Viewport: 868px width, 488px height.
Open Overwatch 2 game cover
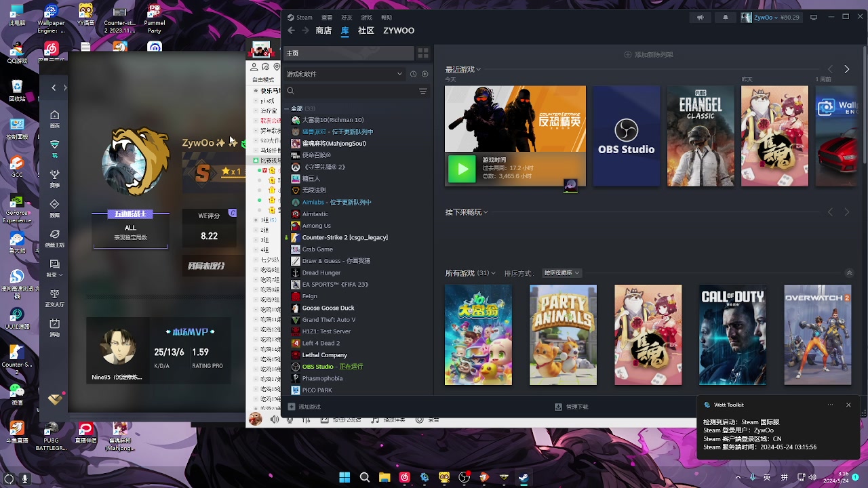tap(818, 335)
